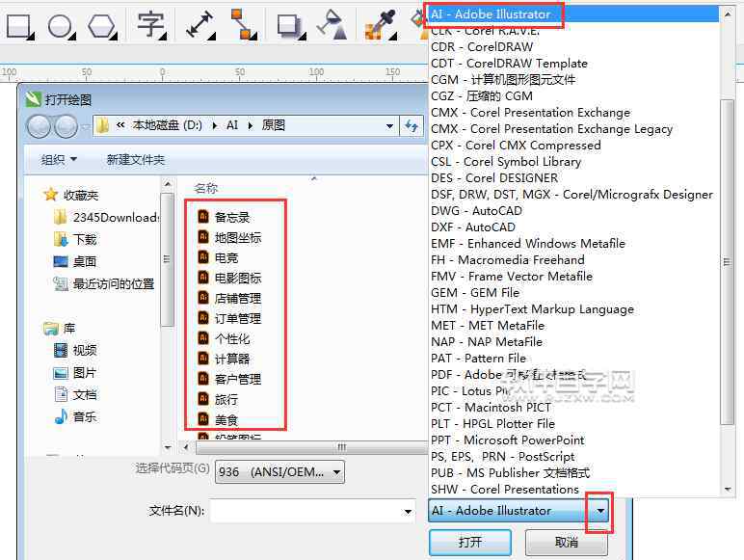This screenshot has width=744, height=560.
Task: Open the 组织 menu
Action: [x=59, y=160]
